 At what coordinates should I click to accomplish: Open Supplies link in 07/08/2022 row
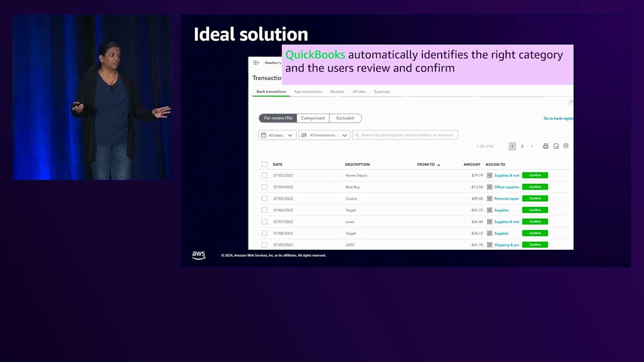pyautogui.click(x=501, y=233)
